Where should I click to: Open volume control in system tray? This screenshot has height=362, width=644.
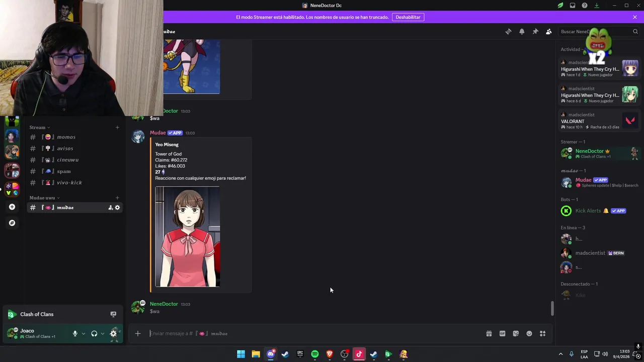tap(605, 354)
